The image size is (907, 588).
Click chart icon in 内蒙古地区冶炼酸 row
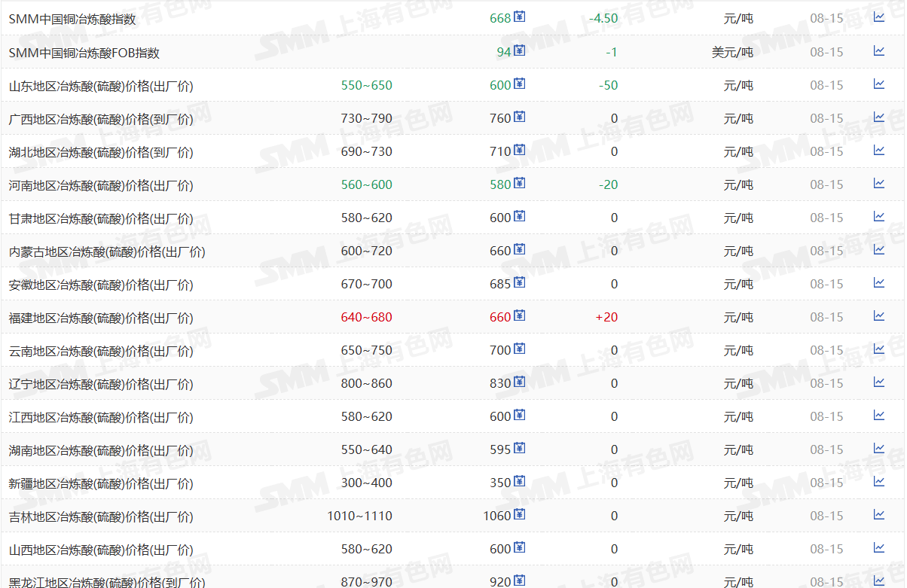(x=878, y=249)
